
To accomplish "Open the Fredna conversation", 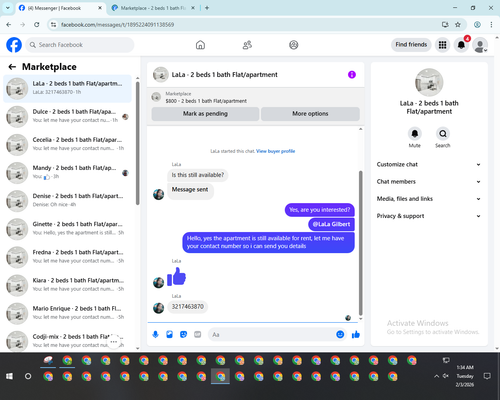I will (67, 257).
